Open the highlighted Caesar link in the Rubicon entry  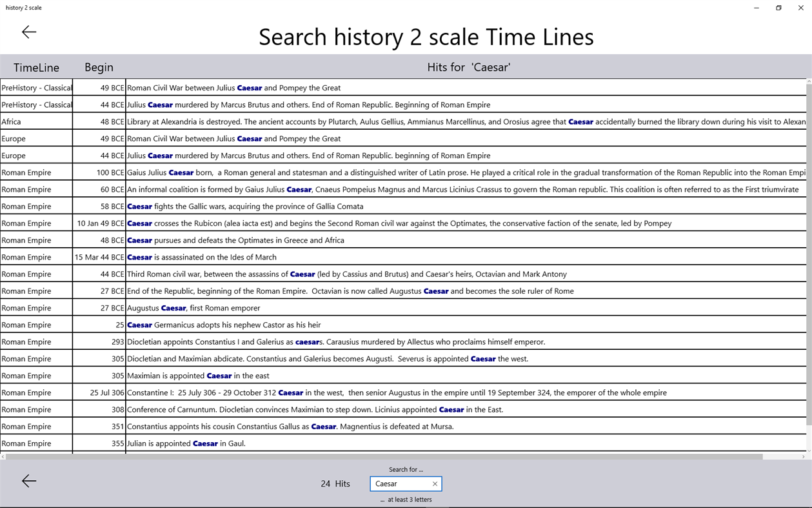(x=139, y=223)
